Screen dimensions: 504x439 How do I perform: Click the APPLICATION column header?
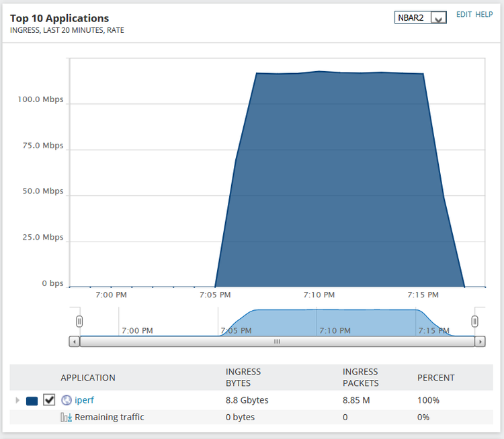coord(88,378)
